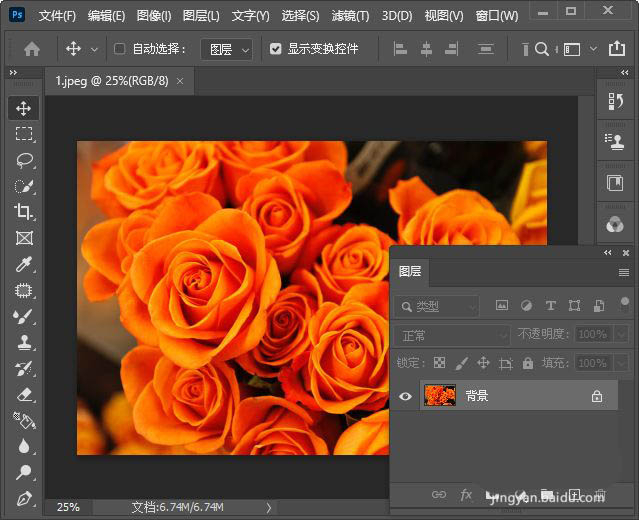This screenshot has height=520, width=639.
Task: Select the 图层 panel tab
Action: click(410, 271)
